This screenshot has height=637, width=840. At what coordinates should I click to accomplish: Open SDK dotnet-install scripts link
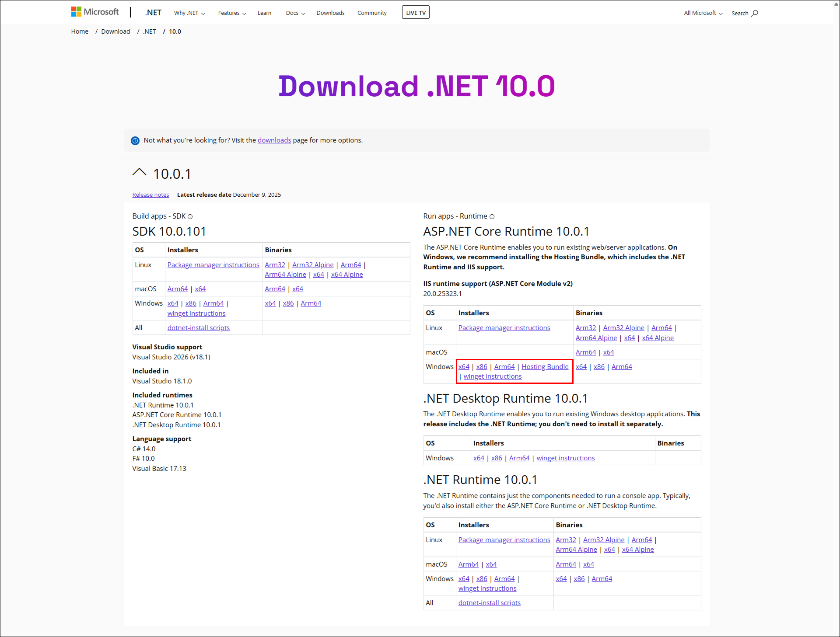tap(198, 328)
